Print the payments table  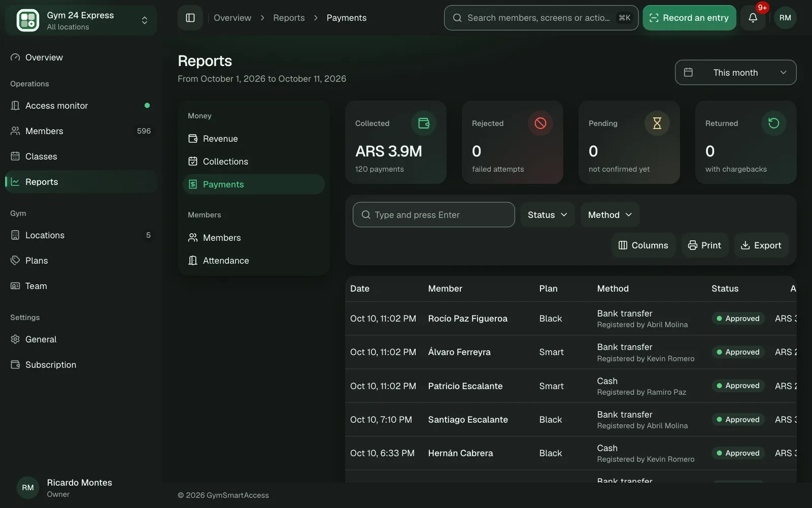coord(704,245)
